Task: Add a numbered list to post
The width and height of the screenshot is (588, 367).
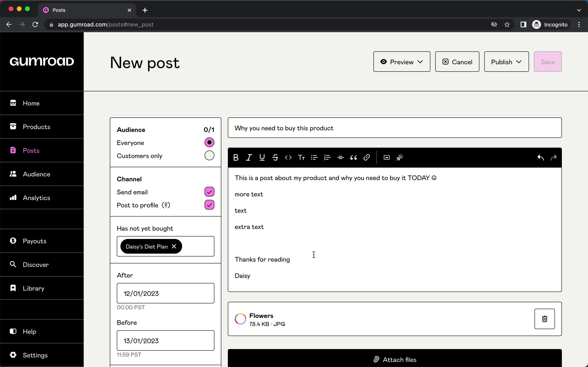Action: [x=327, y=157]
